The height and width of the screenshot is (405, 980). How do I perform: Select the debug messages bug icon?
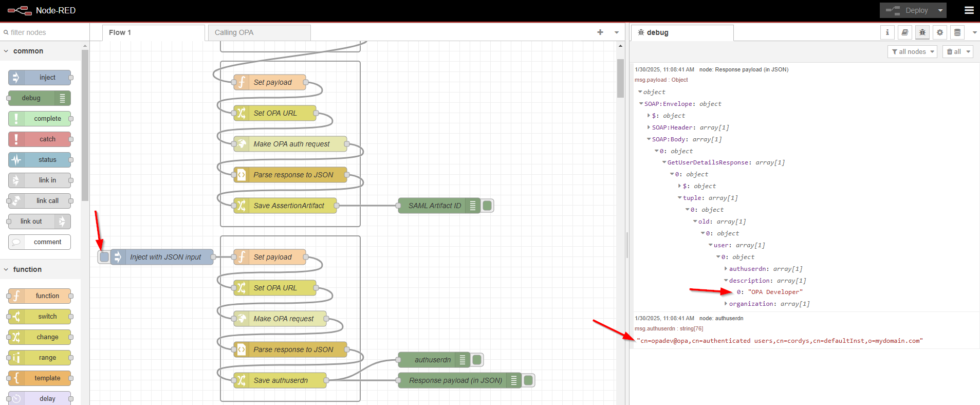[x=922, y=32]
